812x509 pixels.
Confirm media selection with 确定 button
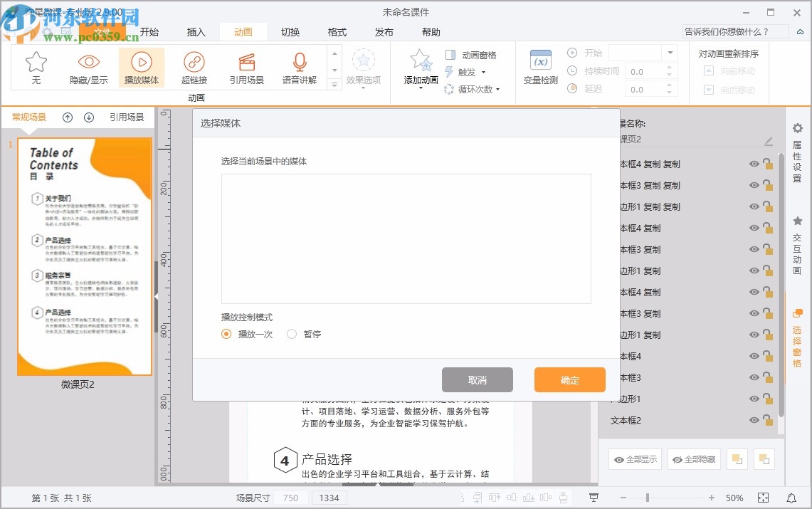[x=569, y=379]
